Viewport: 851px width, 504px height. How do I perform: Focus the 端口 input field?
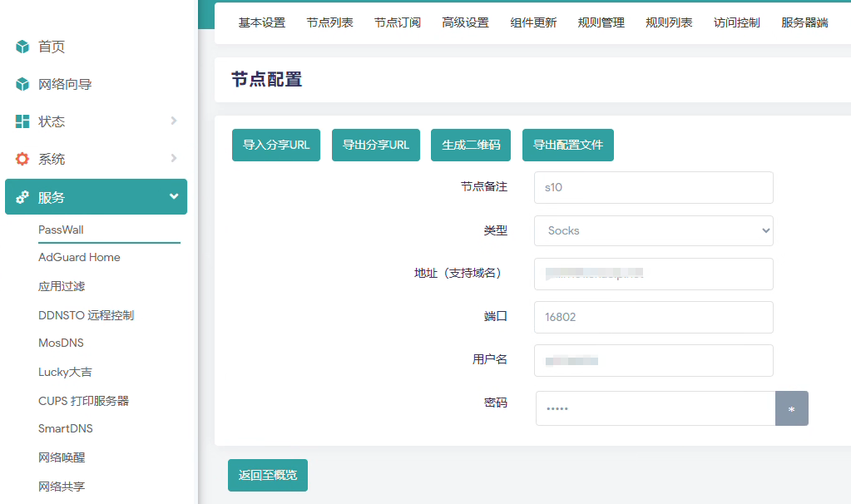point(653,317)
